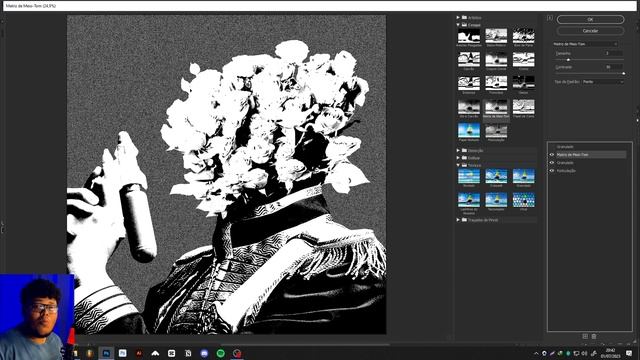Click the Tamanho value field
The image size is (640, 360).
614,53
